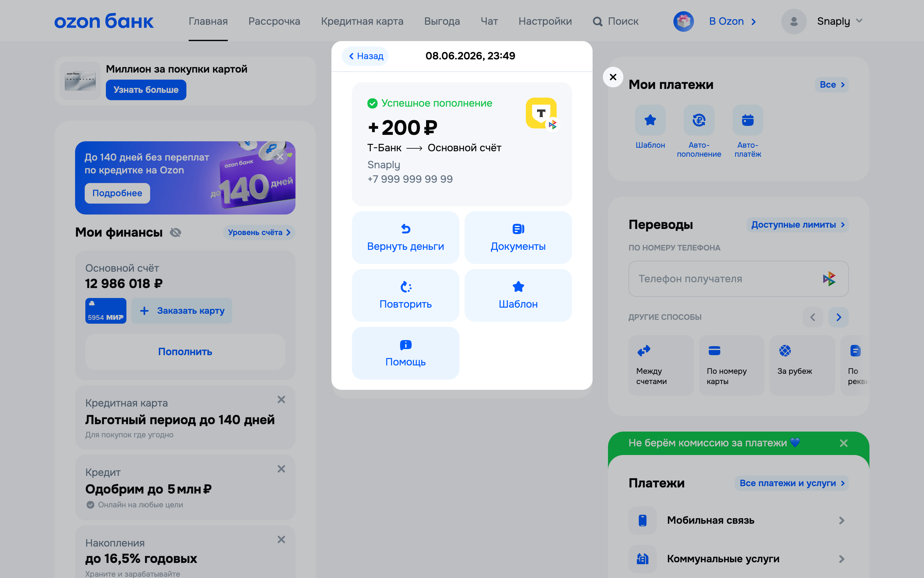Click SBP icon in phone field
This screenshot has height=578, width=924.
829,279
